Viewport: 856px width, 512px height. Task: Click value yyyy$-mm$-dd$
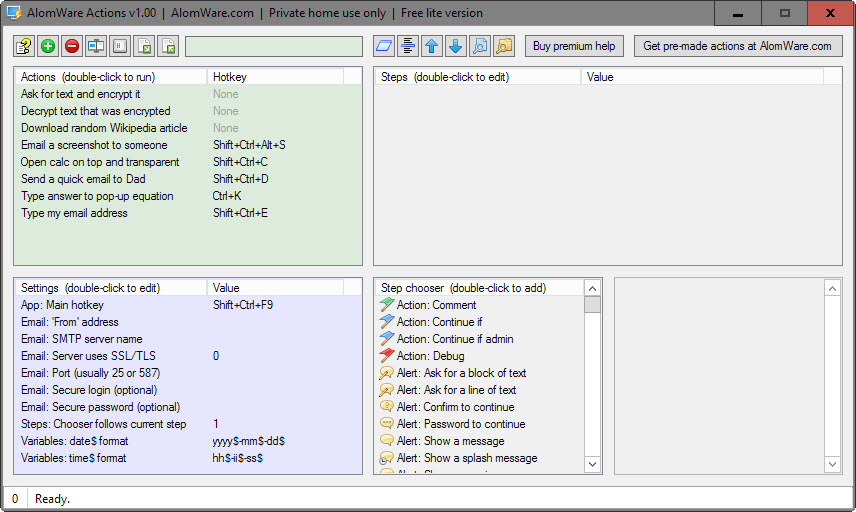249,440
